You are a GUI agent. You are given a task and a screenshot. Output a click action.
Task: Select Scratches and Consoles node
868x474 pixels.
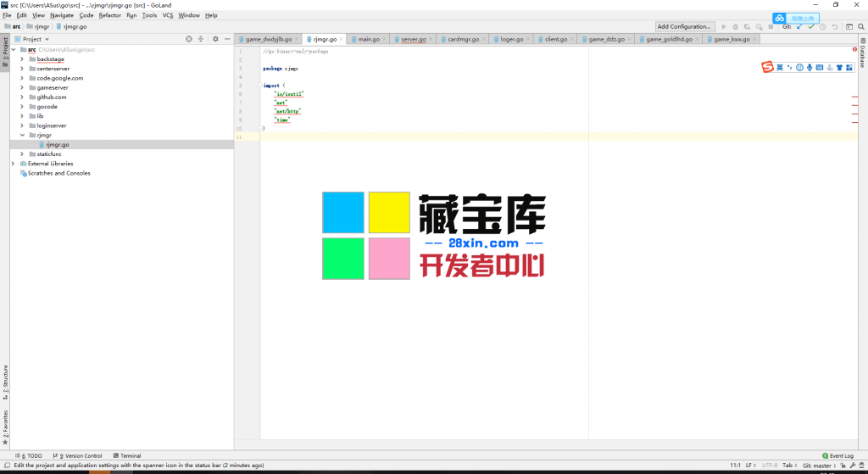58,173
